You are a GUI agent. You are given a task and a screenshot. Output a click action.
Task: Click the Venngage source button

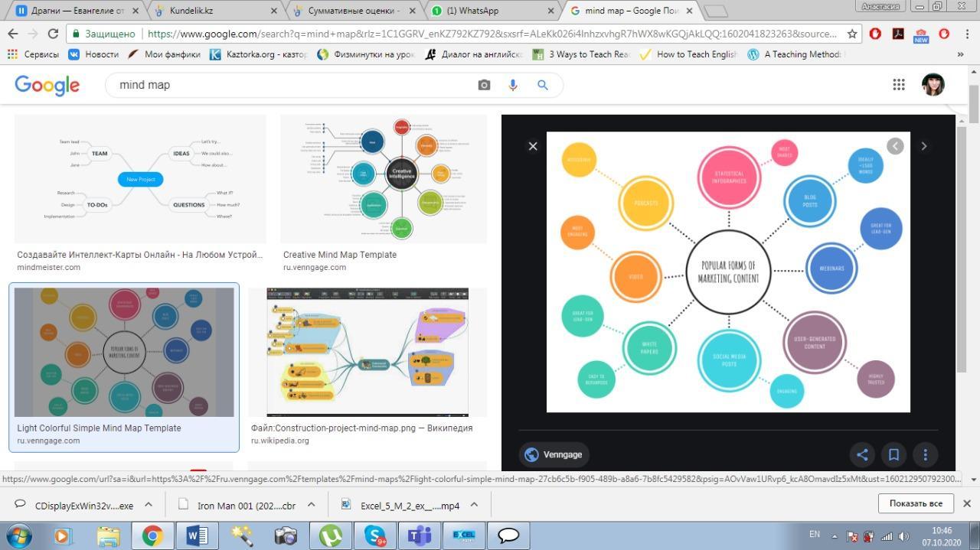coord(554,454)
